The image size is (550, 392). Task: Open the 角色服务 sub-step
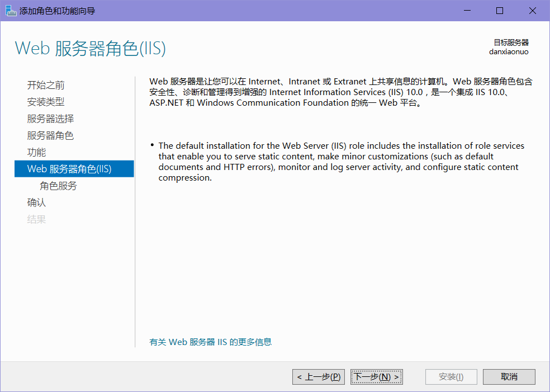(x=58, y=186)
